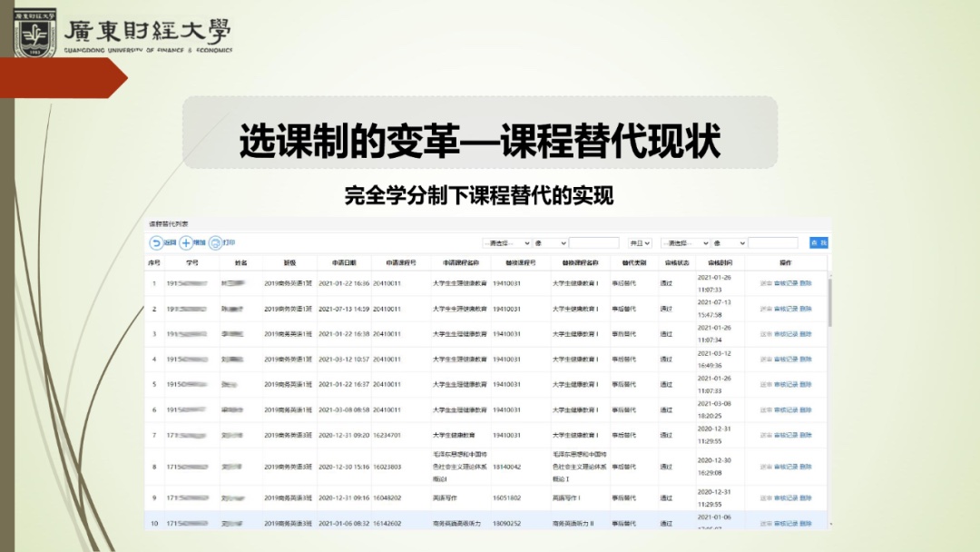Open 审核记录 link in row 1
The width and height of the screenshot is (980, 552).
[786, 283]
